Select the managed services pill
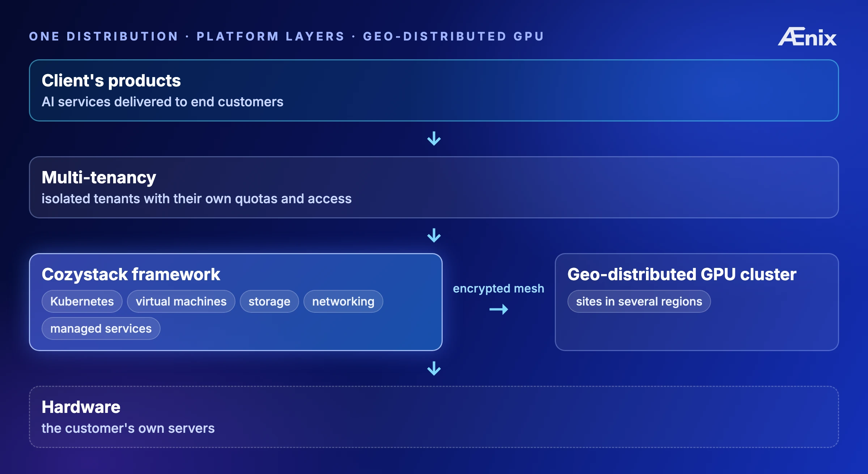 click(x=101, y=328)
